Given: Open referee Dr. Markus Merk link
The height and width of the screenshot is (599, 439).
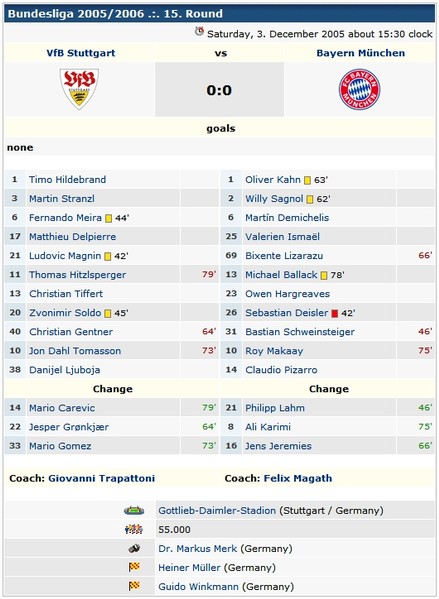Looking at the screenshot, I should pyautogui.click(x=198, y=549).
